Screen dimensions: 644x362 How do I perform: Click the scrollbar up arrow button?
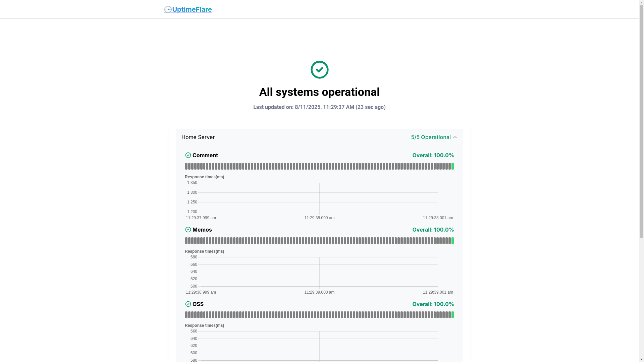coord(642,2)
